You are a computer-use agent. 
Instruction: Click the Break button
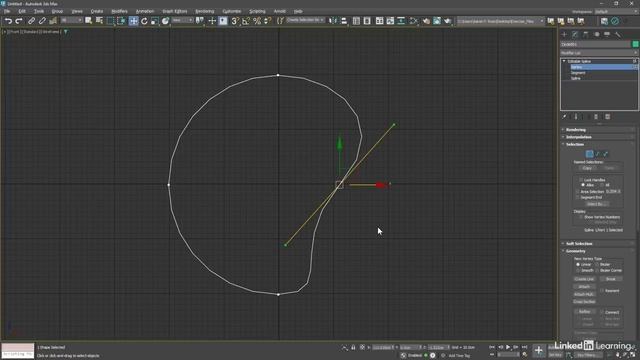611,279
